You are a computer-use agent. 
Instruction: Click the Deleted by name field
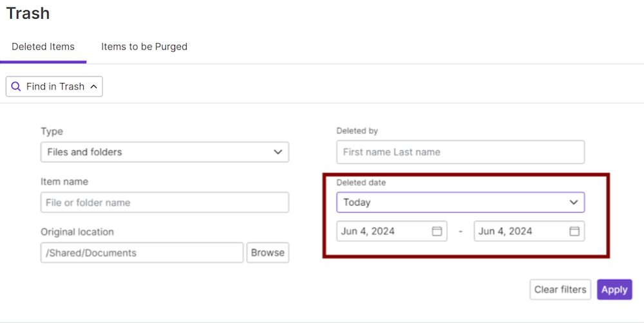click(460, 152)
